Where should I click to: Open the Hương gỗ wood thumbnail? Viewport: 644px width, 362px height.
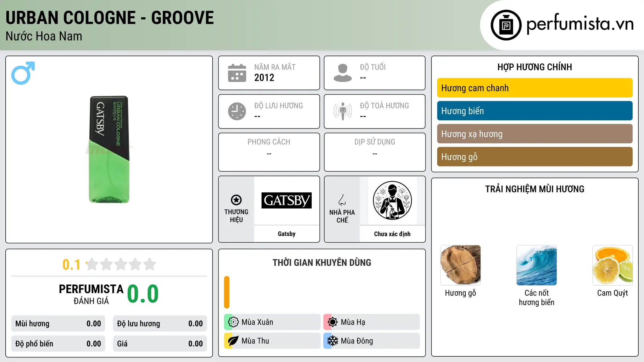tap(460, 265)
